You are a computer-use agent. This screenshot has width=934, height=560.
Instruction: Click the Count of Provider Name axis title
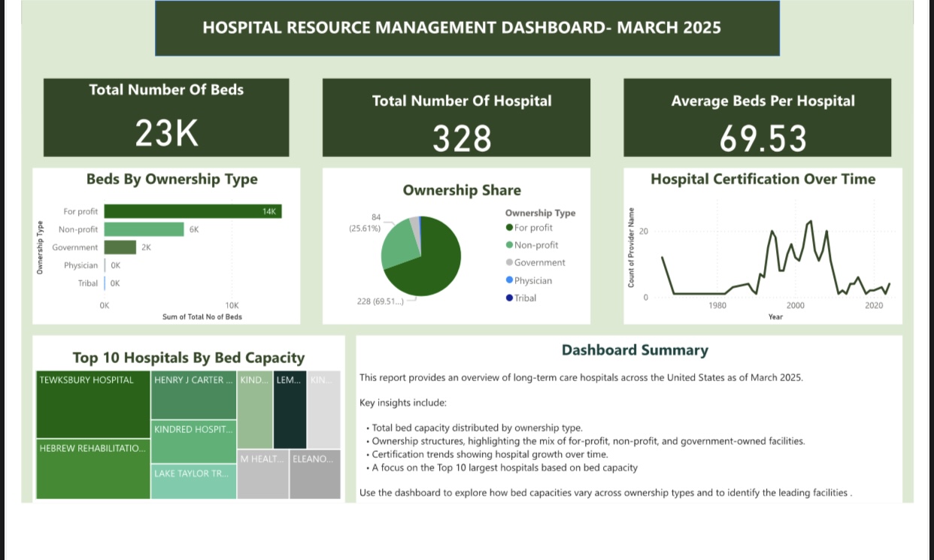[631, 247]
